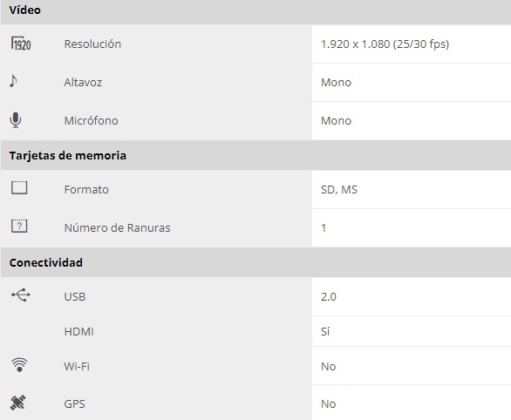
Task: Click the USB trident icon
Action: coord(21,295)
